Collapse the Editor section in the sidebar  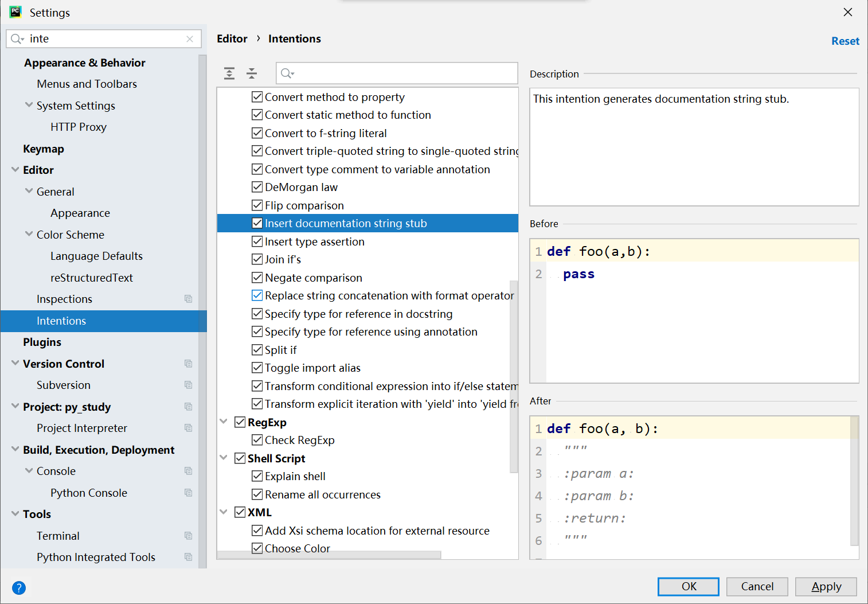pyautogui.click(x=15, y=170)
